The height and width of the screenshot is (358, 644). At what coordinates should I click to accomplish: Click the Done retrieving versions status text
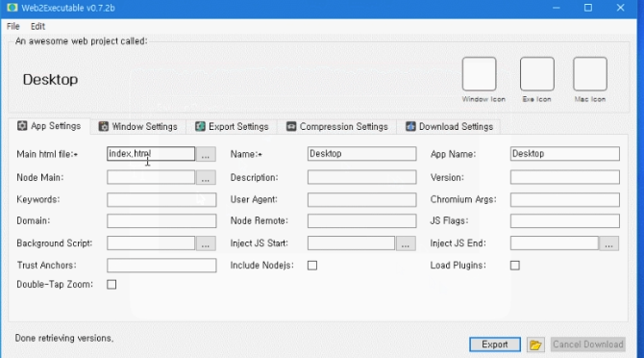point(64,338)
